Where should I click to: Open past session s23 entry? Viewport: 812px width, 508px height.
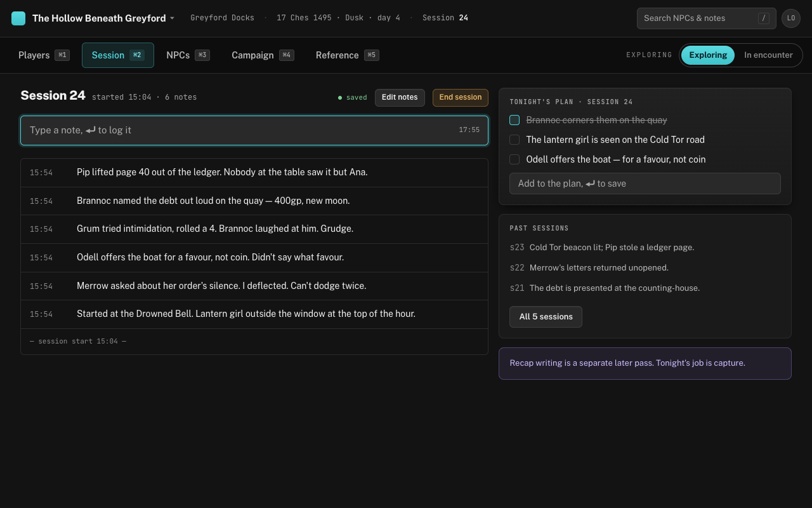point(645,248)
